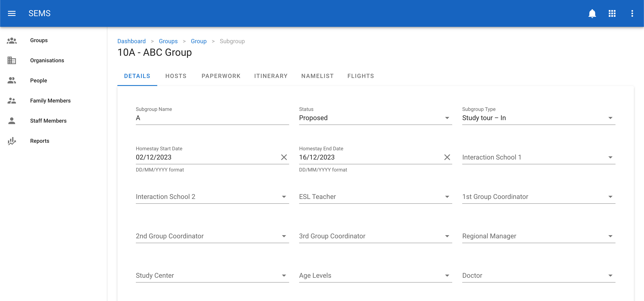Click the Group breadcrumb link

[x=199, y=41]
